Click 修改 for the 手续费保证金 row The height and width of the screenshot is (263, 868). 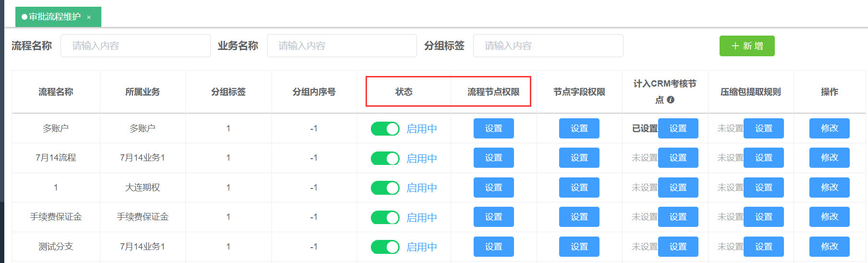point(830,217)
